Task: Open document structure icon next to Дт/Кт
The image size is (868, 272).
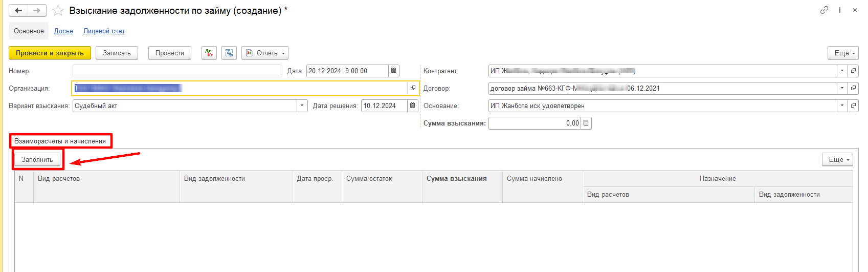Action: [229, 53]
